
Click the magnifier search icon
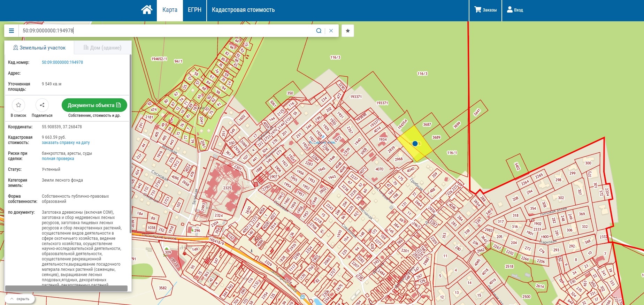(x=319, y=31)
